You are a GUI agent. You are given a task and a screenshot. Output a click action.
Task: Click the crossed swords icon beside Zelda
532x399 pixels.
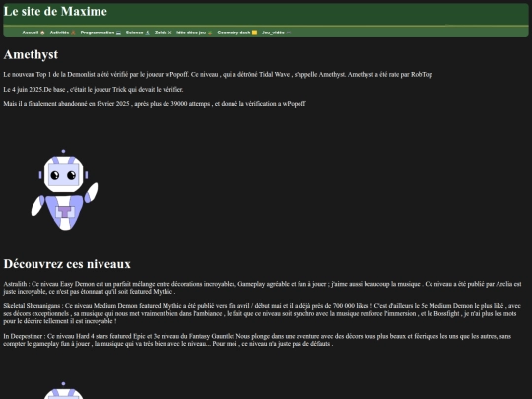(169, 33)
